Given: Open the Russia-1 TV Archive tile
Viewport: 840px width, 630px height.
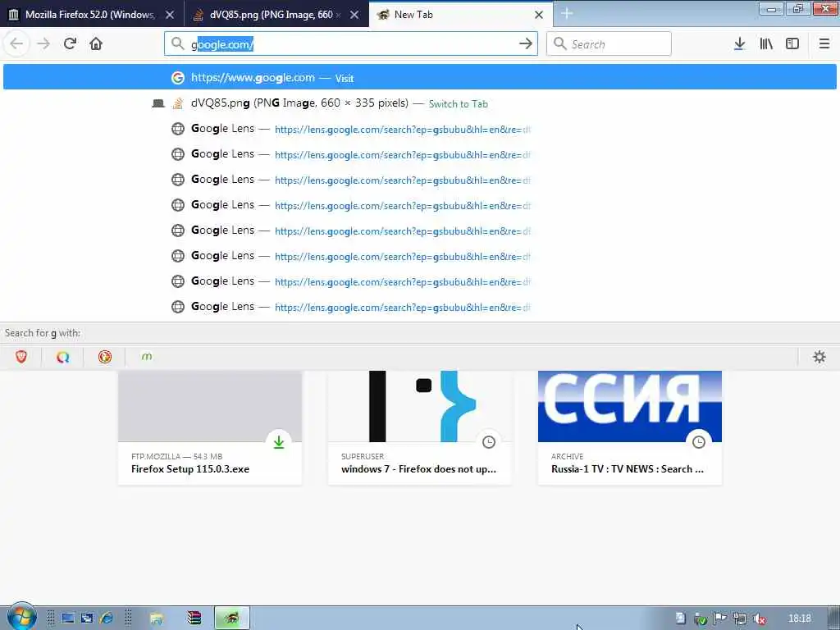Looking at the screenshot, I should pyautogui.click(x=630, y=427).
